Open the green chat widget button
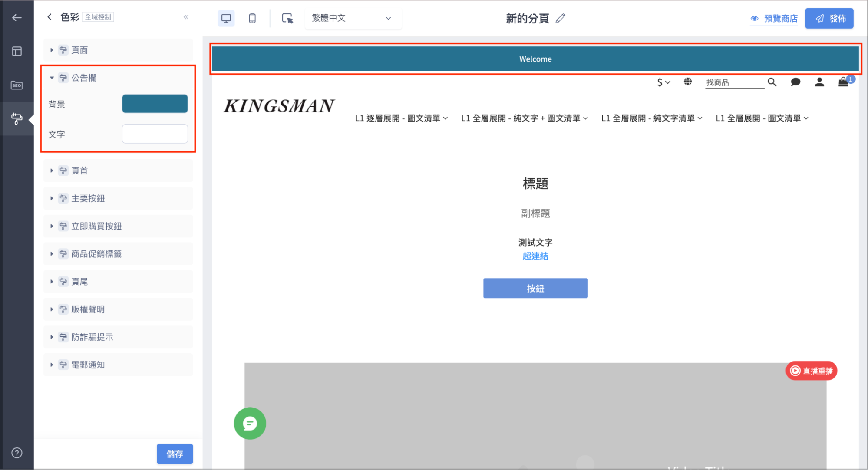 [250, 423]
